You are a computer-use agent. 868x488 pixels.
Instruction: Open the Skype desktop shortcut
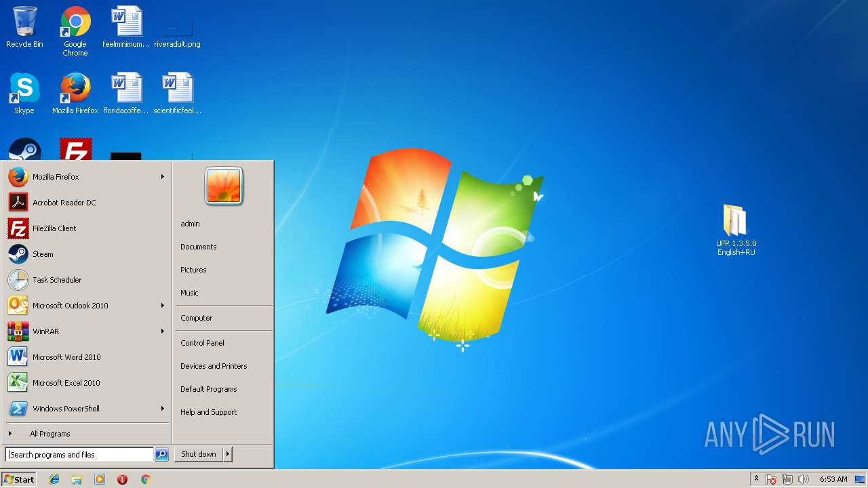(x=24, y=94)
